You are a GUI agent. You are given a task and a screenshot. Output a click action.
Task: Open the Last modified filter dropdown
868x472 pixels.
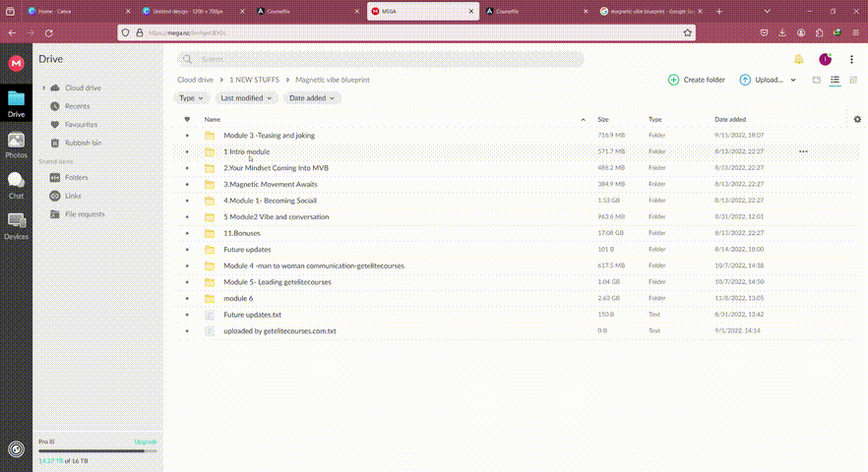point(246,98)
